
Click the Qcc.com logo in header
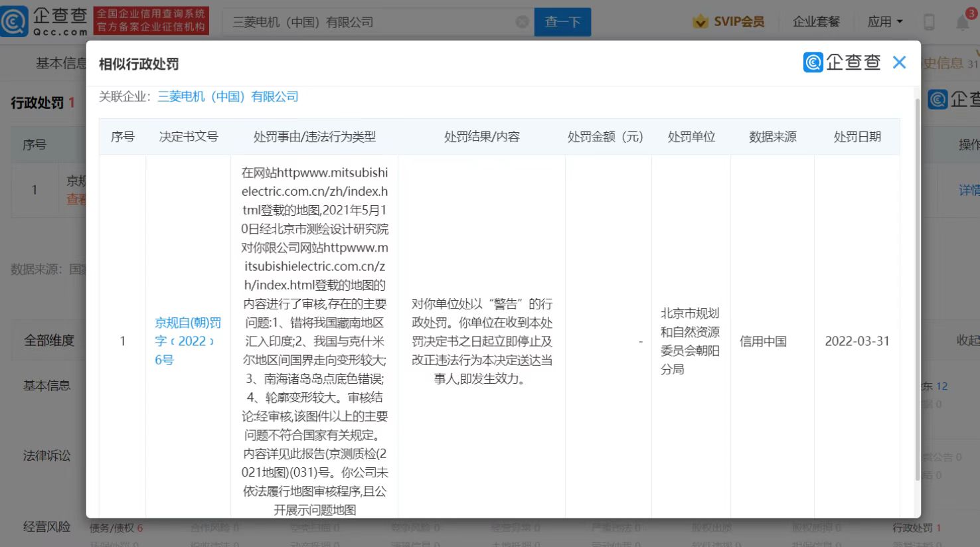coord(44,21)
